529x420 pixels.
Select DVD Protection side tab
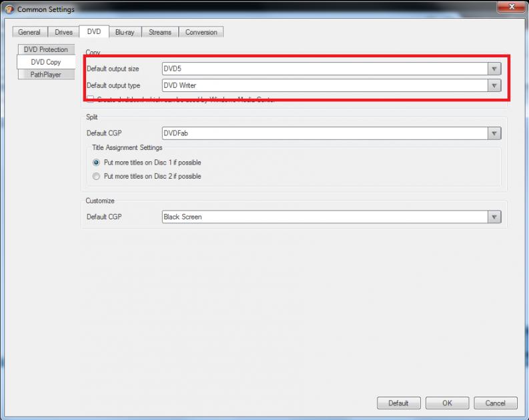click(46, 49)
